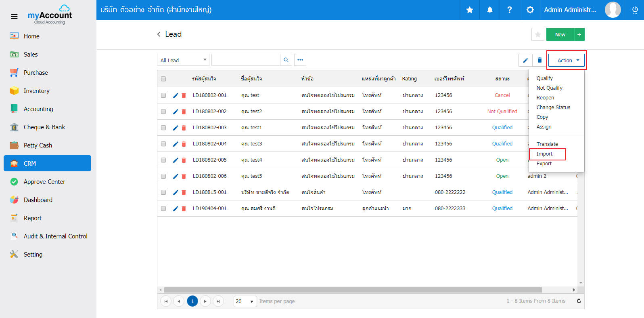Click the toolbar delete trash icon
The image size is (644, 318).
pyautogui.click(x=539, y=60)
